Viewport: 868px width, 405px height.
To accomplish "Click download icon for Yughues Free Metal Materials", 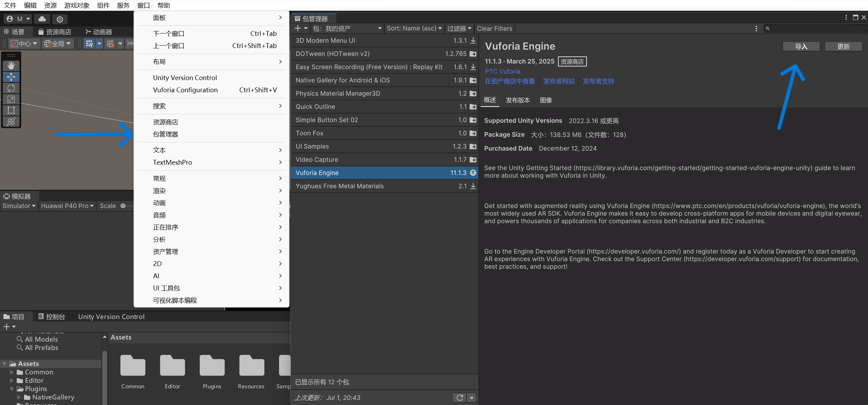I will [x=473, y=186].
